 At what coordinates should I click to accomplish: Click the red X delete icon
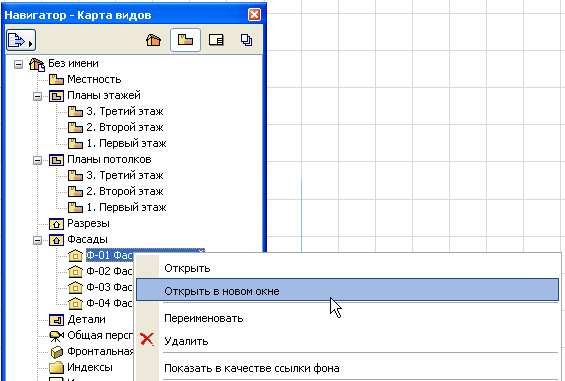(x=147, y=339)
